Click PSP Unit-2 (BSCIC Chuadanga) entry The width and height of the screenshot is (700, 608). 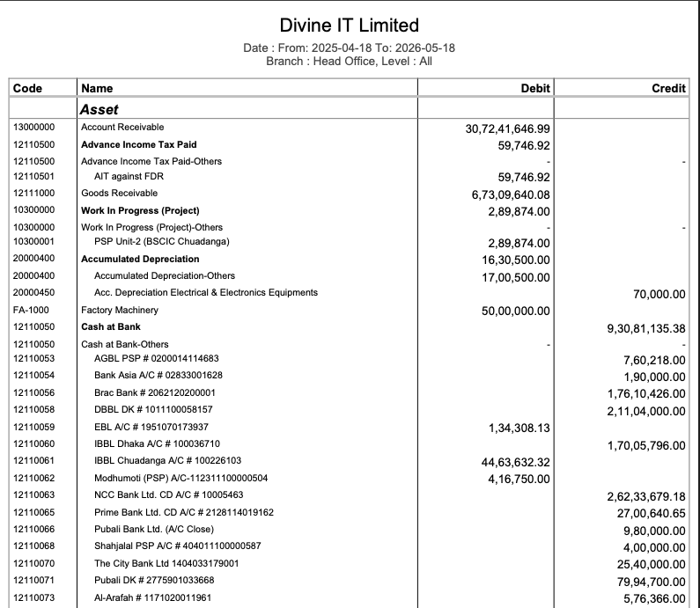[x=162, y=241]
